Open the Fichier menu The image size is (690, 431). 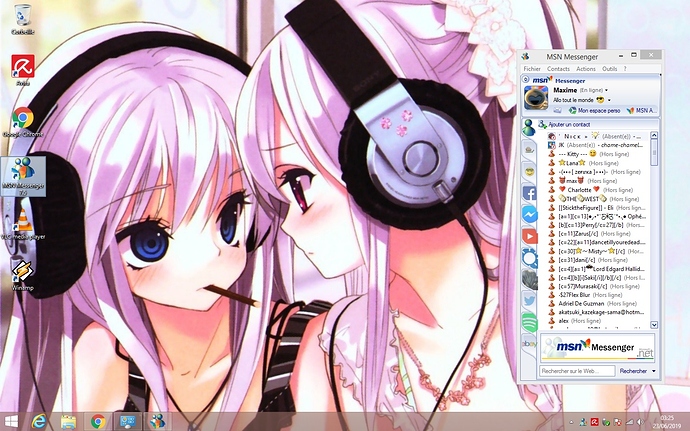click(x=532, y=69)
